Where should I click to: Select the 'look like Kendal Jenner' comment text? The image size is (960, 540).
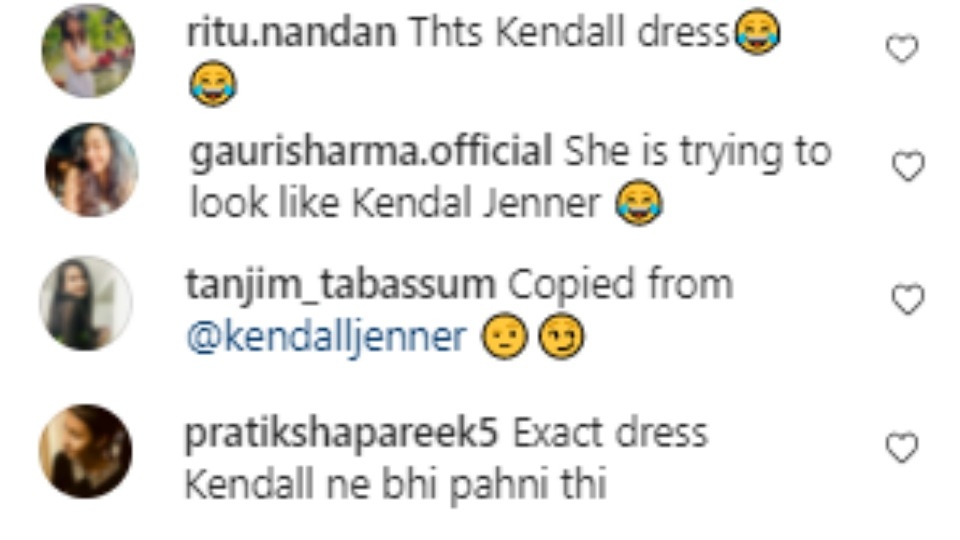tap(396, 203)
